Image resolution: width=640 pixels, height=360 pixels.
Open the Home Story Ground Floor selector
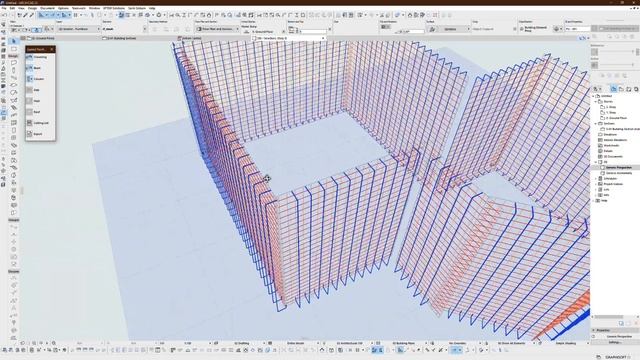(264, 31)
